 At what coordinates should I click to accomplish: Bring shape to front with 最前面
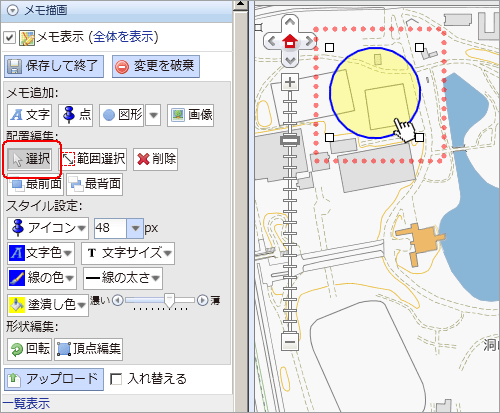point(36,184)
